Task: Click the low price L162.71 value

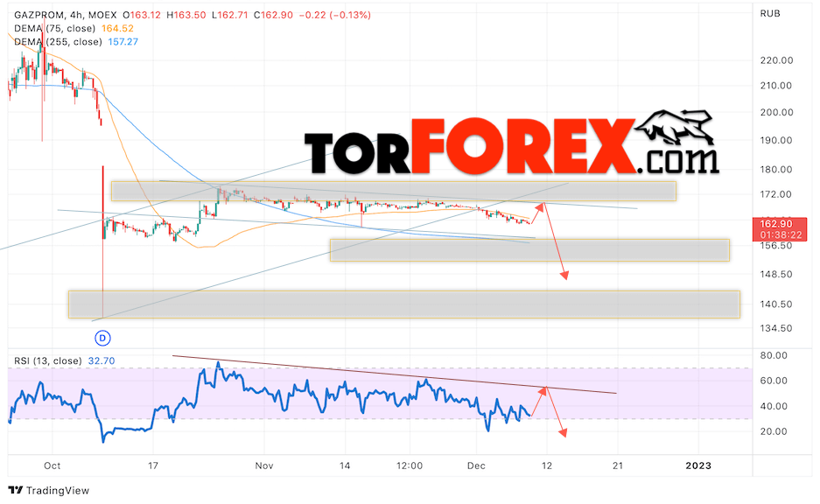Action: [x=230, y=15]
